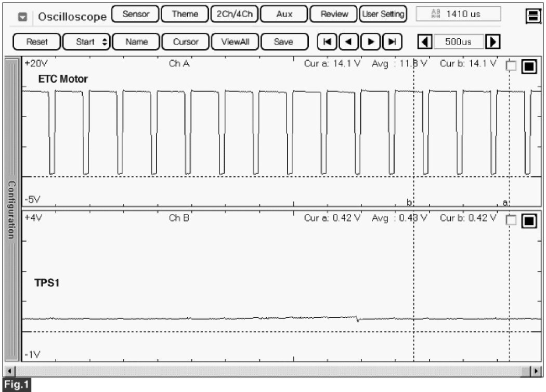This screenshot has height=392, width=546.
Task: Toggle the Ch B empty checkbox
Action: coord(512,220)
